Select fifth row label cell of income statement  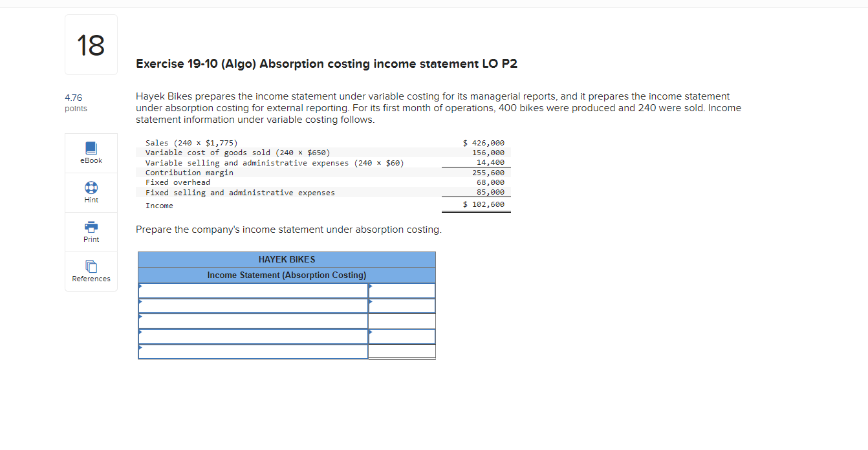pyautogui.click(x=253, y=352)
